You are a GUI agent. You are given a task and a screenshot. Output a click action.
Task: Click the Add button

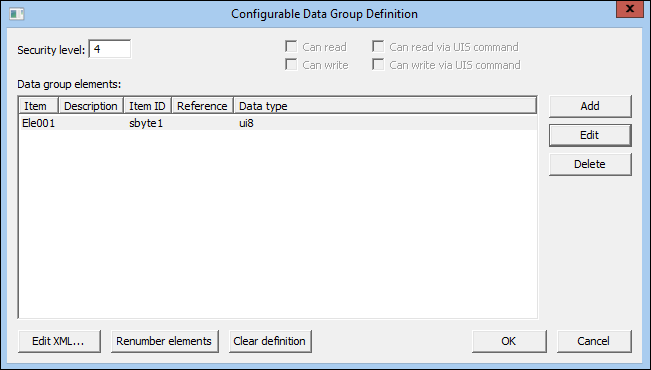(x=590, y=106)
